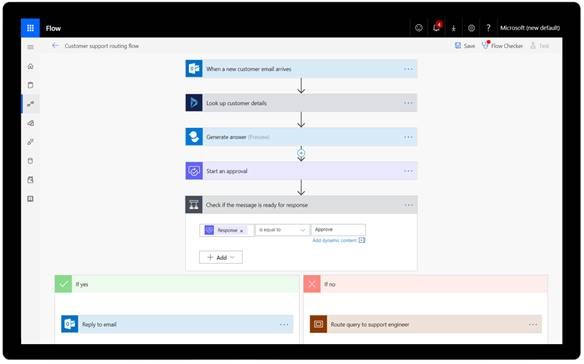The width and height of the screenshot is (584, 364).
Task: Open the book learn icon in sidebar
Action: 31,199
